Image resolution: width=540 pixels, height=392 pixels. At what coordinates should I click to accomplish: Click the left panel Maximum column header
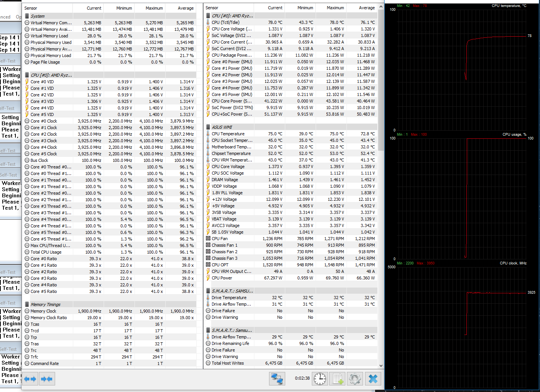(x=150, y=8)
